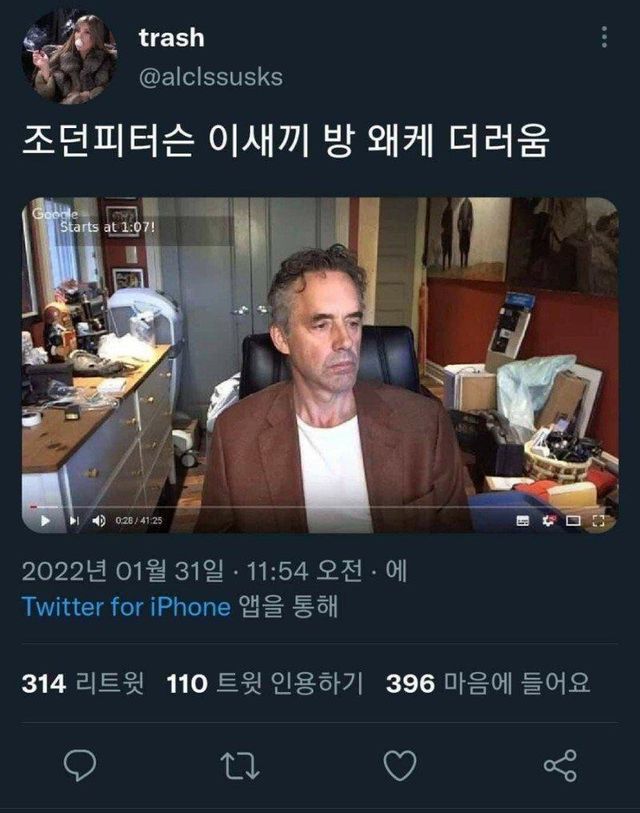This screenshot has height=813, width=640.
Task: View the 314 retweets list
Action: click(x=83, y=683)
